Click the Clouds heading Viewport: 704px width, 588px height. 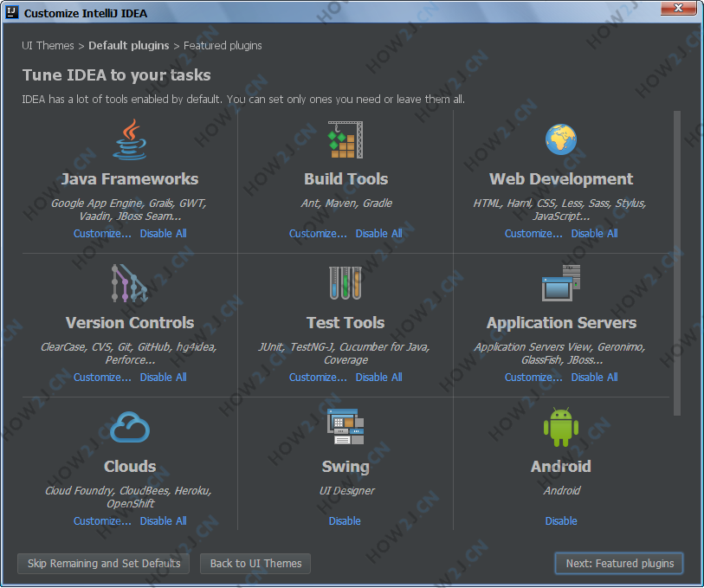[130, 467]
